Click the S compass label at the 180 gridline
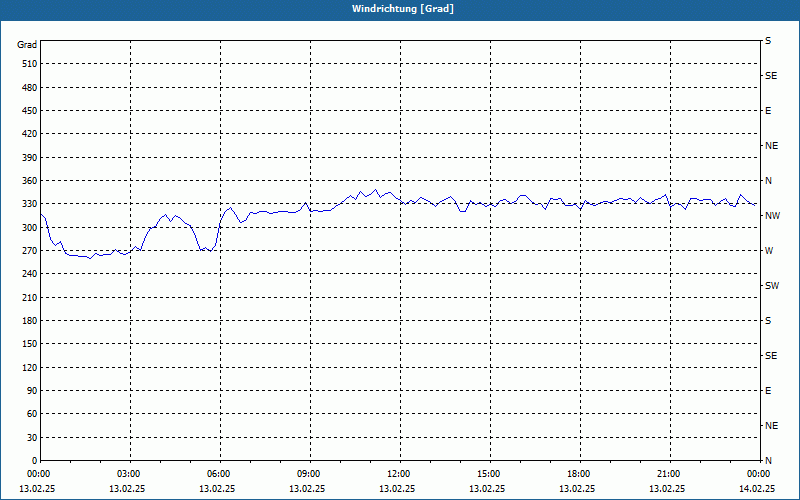The width and height of the screenshot is (800, 500). tap(768, 320)
